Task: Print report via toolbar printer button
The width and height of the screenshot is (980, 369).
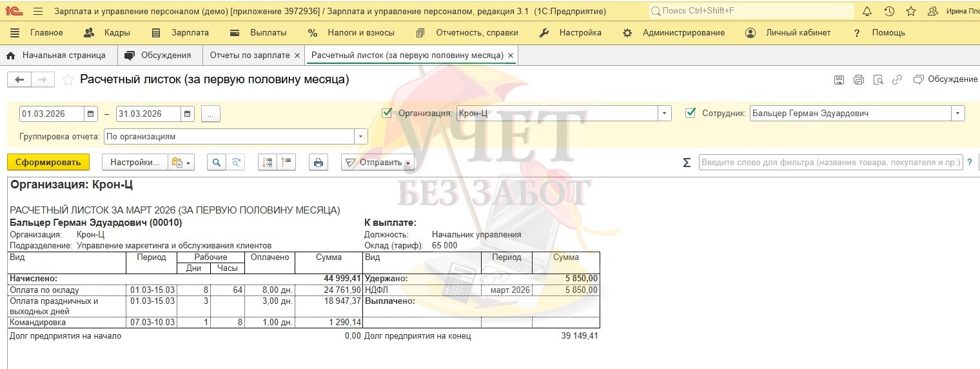Action: click(318, 163)
